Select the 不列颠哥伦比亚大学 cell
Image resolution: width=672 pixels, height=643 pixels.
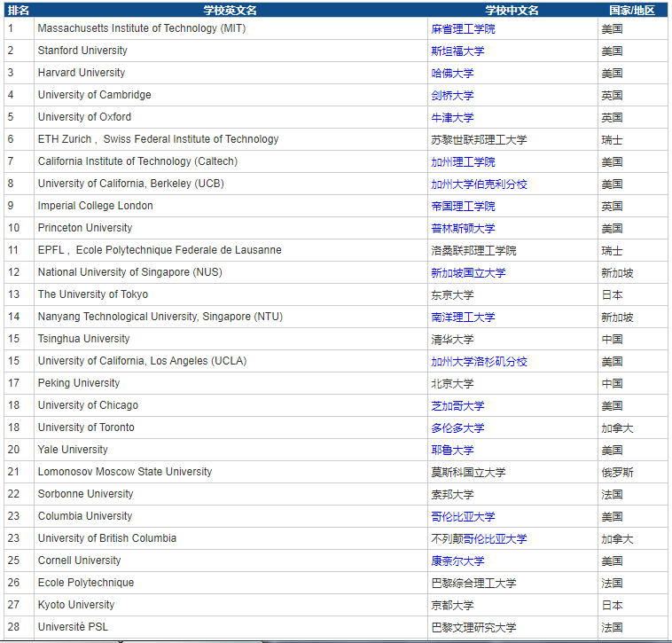[512, 538]
